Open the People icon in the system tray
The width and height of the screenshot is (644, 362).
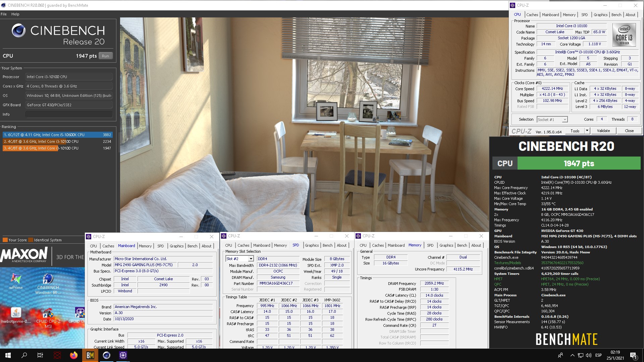(x=560, y=355)
